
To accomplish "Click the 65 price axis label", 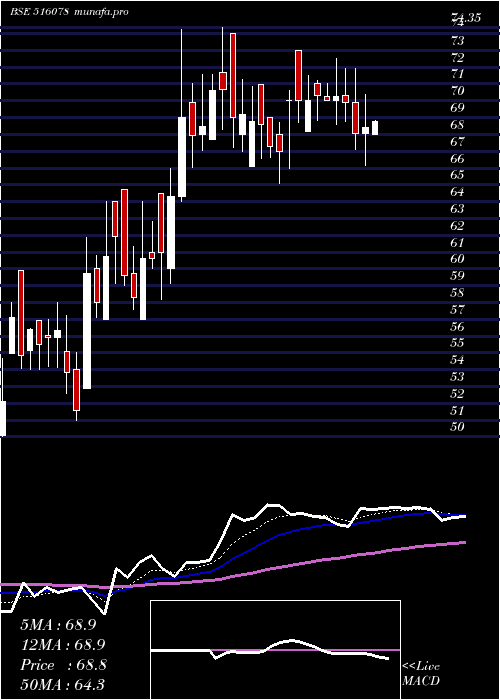I will pos(458,175).
